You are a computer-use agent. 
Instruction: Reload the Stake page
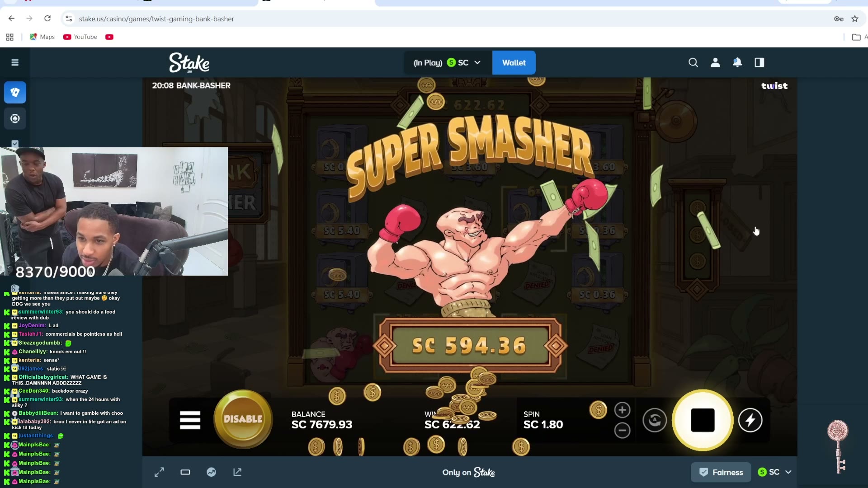point(47,19)
